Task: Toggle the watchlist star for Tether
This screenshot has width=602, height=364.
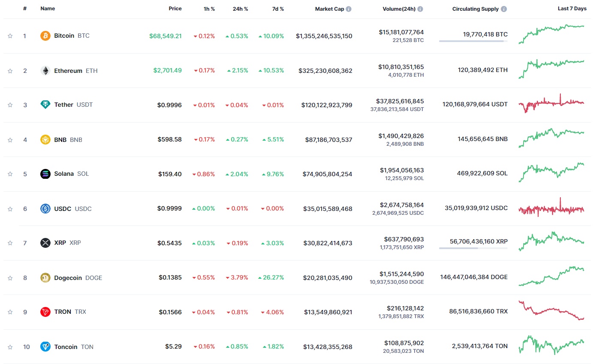Action: tap(10, 105)
